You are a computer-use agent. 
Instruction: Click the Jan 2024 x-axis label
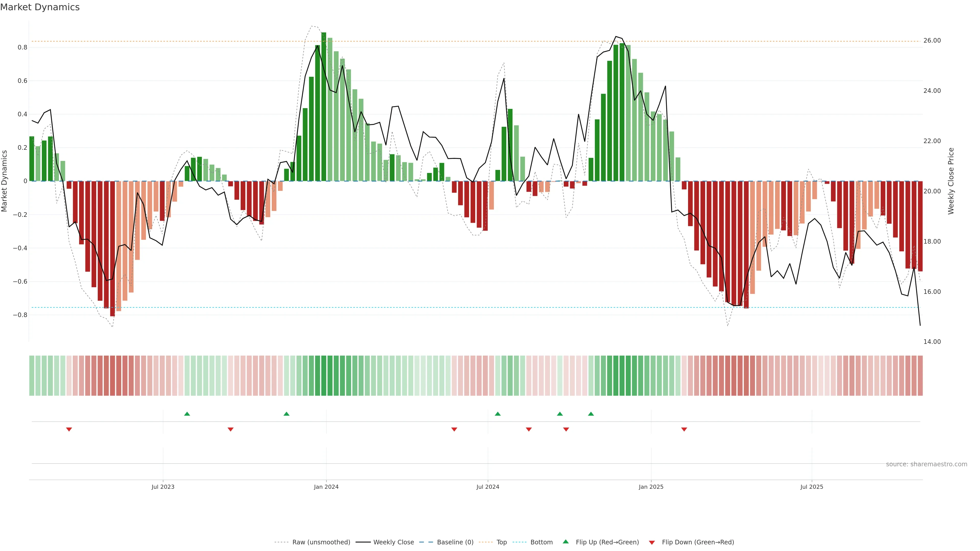[x=326, y=487]
